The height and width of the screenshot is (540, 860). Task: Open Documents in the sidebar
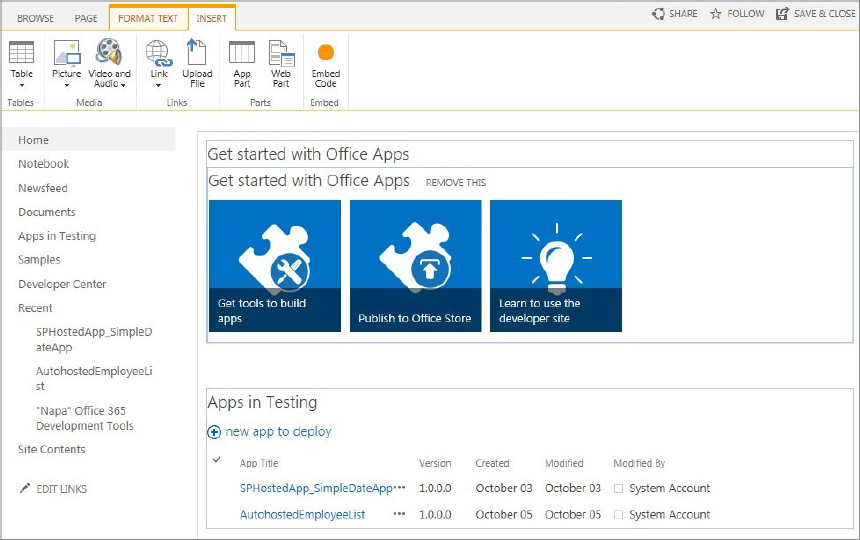coord(47,212)
